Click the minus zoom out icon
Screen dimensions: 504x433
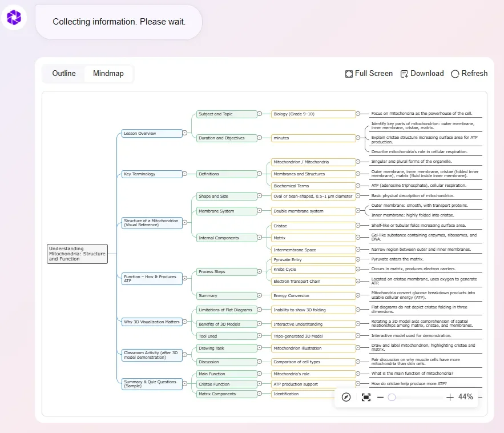tap(381, 397)
